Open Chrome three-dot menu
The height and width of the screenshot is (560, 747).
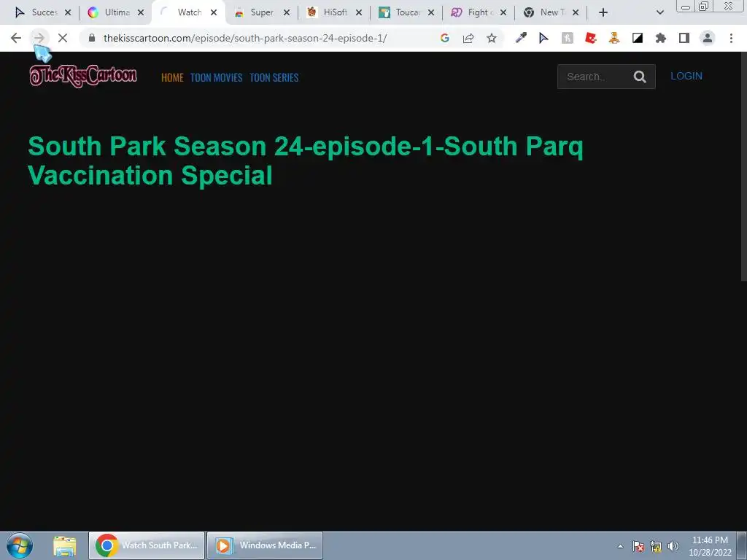point(731,38)
